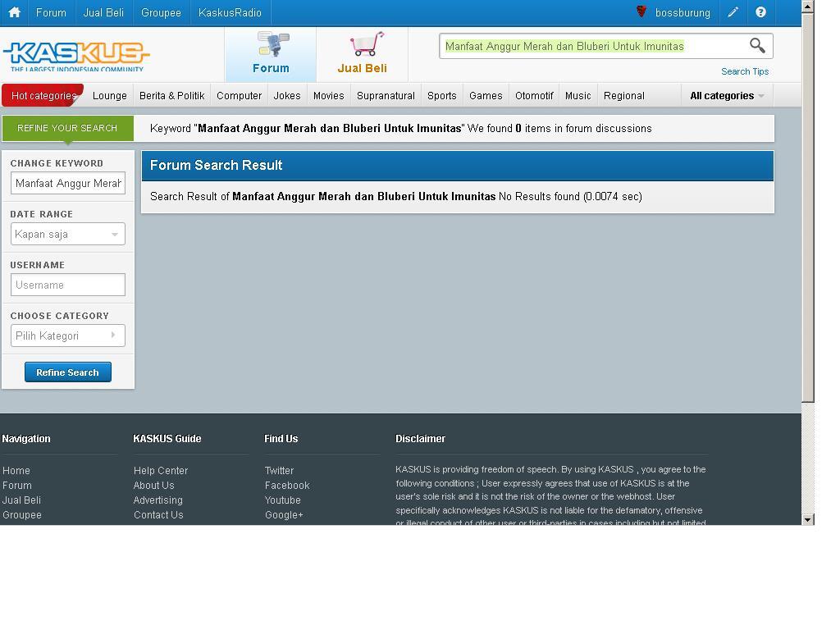Viewport: 840px width, 630px height.
Task: Click the Disclaimer footer heading
Action: point(421,439)
